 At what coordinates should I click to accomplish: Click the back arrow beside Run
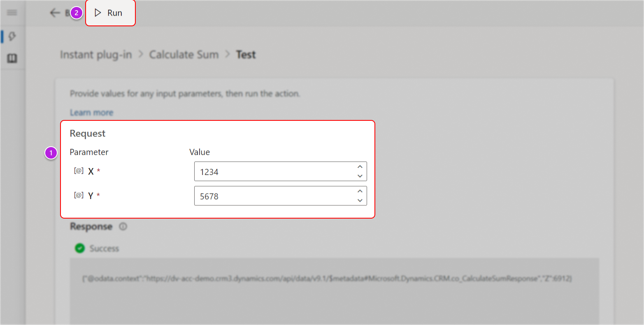click(54, 13)
